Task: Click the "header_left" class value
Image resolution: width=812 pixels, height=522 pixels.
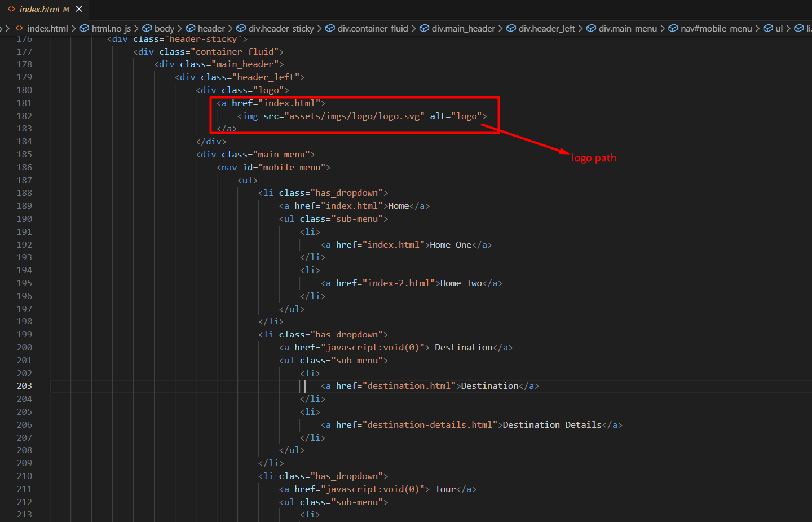Action: pos(266,77)
